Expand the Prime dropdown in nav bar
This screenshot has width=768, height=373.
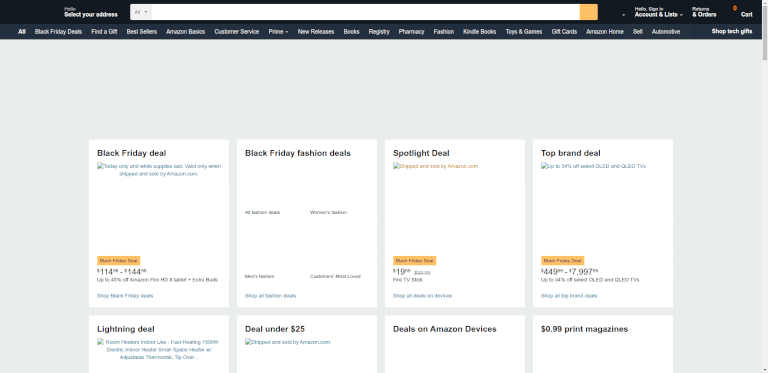[278, 32]
